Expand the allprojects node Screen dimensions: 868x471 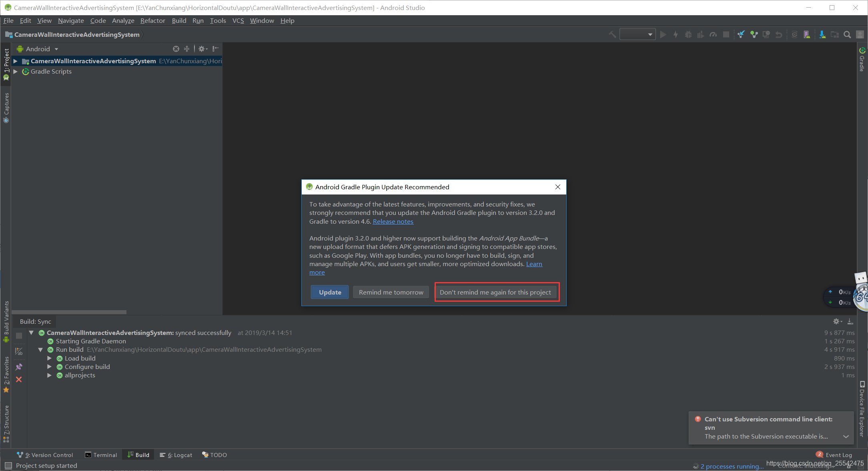[49, 375]
